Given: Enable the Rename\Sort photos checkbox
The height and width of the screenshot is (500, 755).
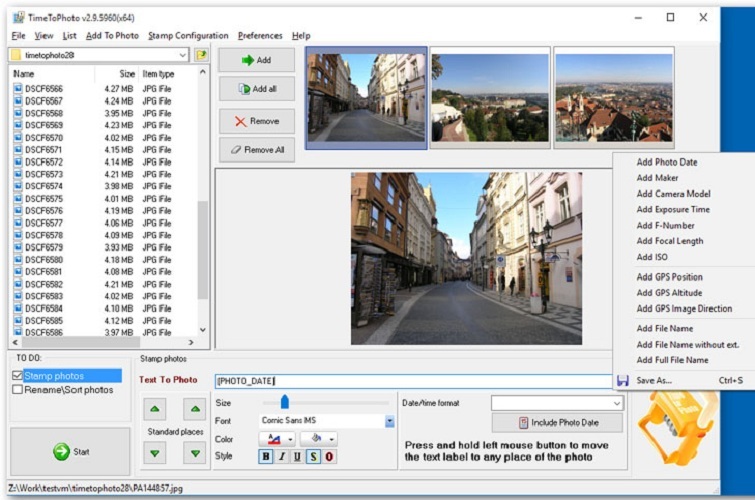Looking at the screenshot, I should (x=16, y=390).
